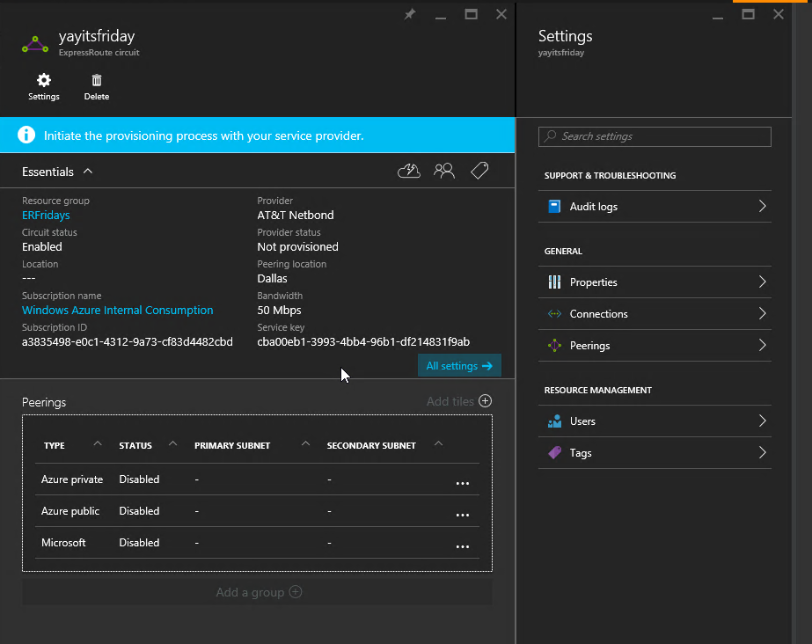Click the Search settings input field
This screenshot has height=644, width=812.
coord(655,136)
